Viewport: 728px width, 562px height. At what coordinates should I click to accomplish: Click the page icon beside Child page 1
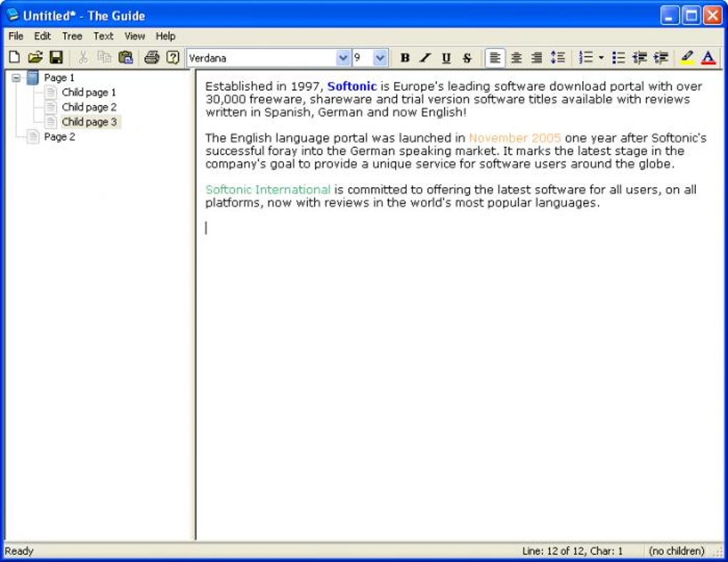[51, 92]
